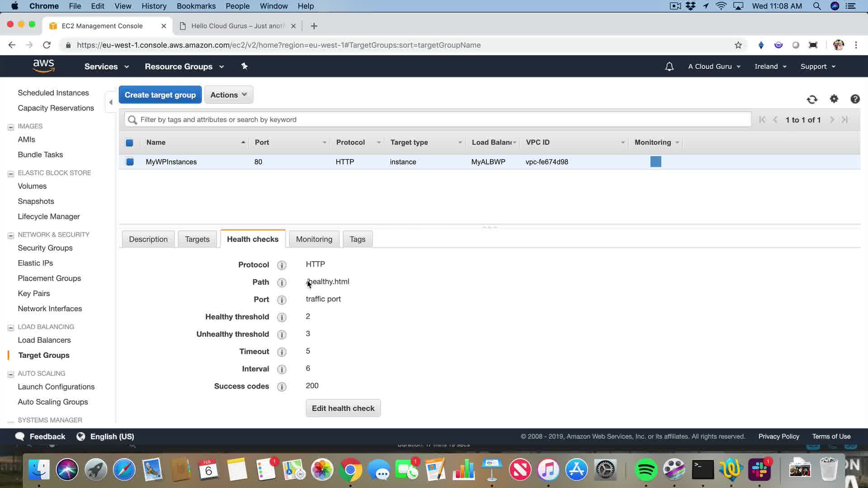Open the Actions dropdown

click(228, 95)
